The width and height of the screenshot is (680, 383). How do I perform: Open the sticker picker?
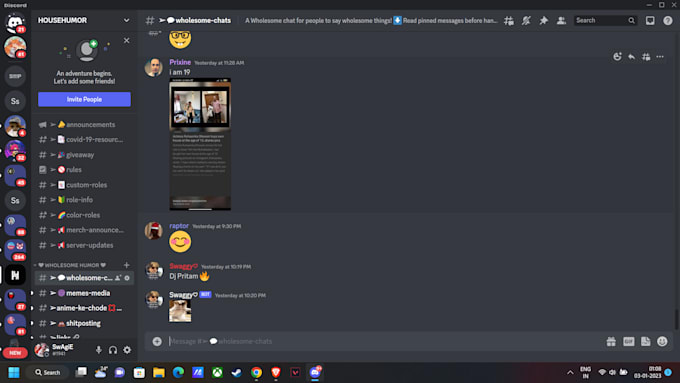[x=645, y=341]
